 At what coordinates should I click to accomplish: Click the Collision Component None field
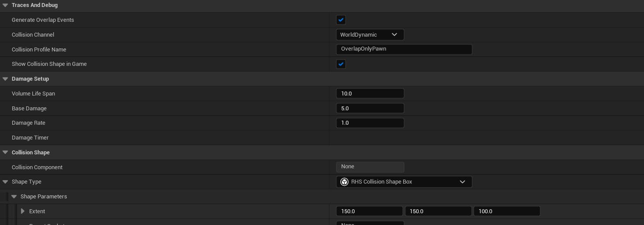370,167
